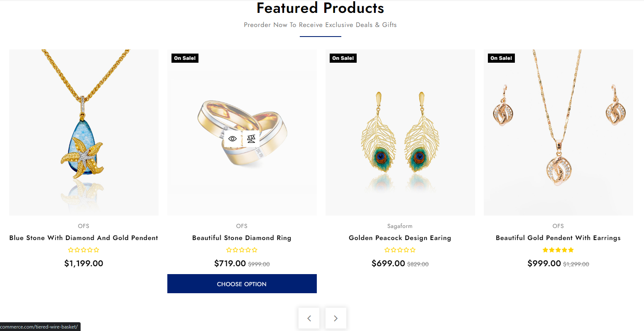Click star rating of Gold Pendent With Earrings
This screenshot has width=644, height=331.
558,250
